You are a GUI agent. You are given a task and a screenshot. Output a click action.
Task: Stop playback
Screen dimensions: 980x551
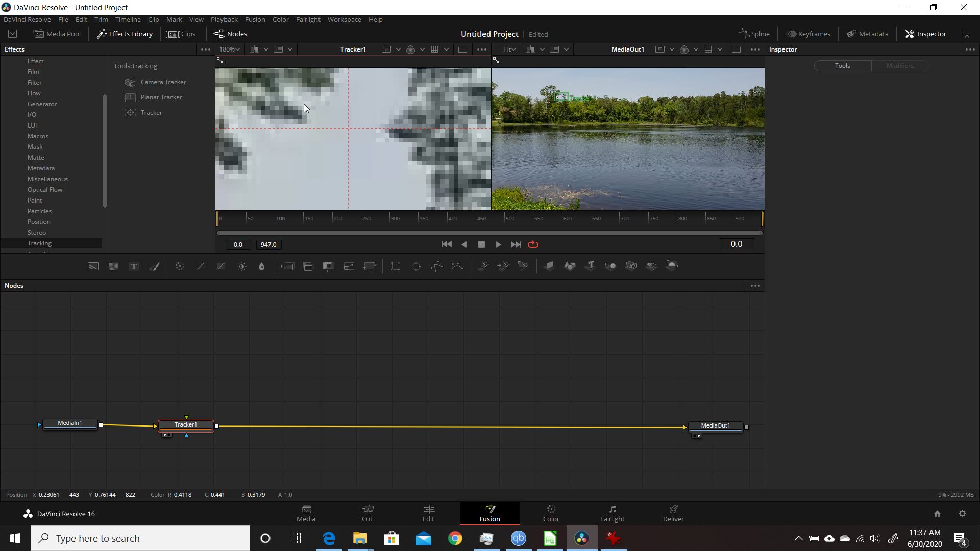tap(481, 244)
